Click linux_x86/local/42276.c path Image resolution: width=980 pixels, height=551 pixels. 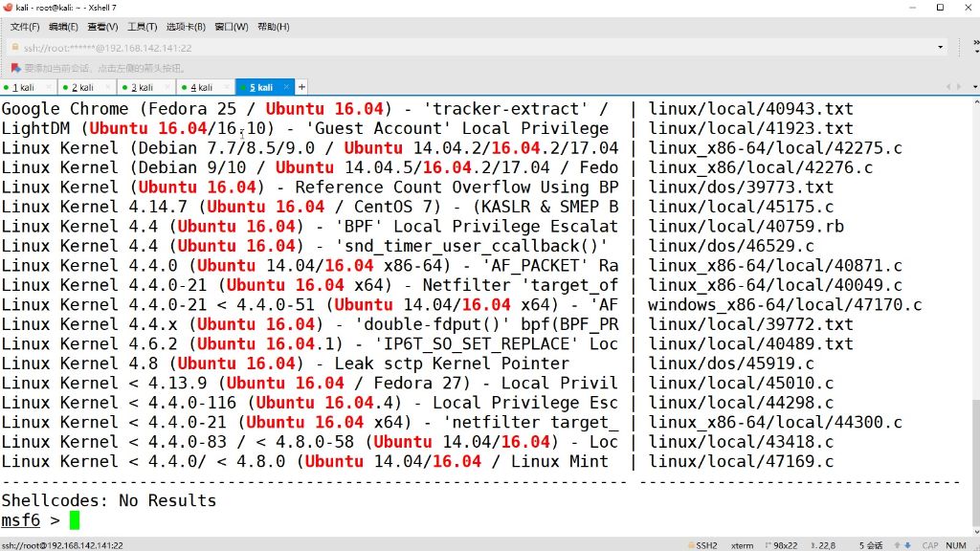click(761, 167)
